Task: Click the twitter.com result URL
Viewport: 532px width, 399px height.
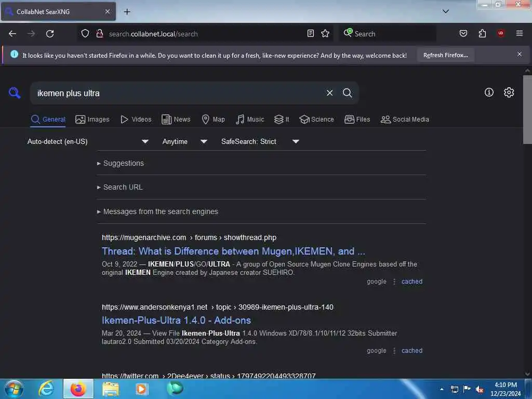Action: pyautogui.click(x=209, y=376)
